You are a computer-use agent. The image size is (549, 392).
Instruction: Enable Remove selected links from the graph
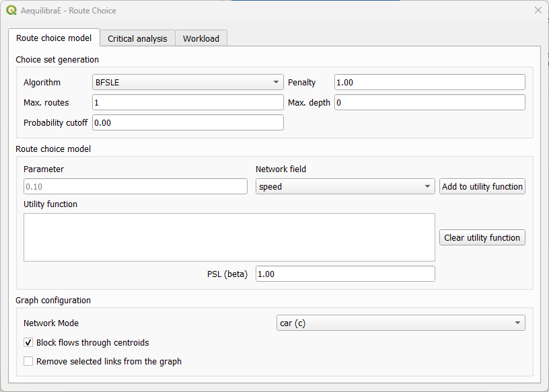[x=28, y=361]
